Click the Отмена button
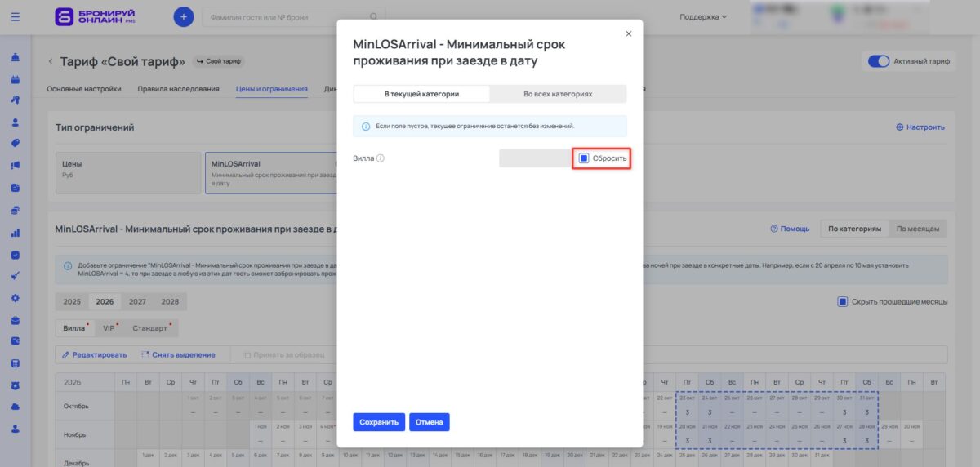This screenshot has width=980, height=467. point(430,422)
